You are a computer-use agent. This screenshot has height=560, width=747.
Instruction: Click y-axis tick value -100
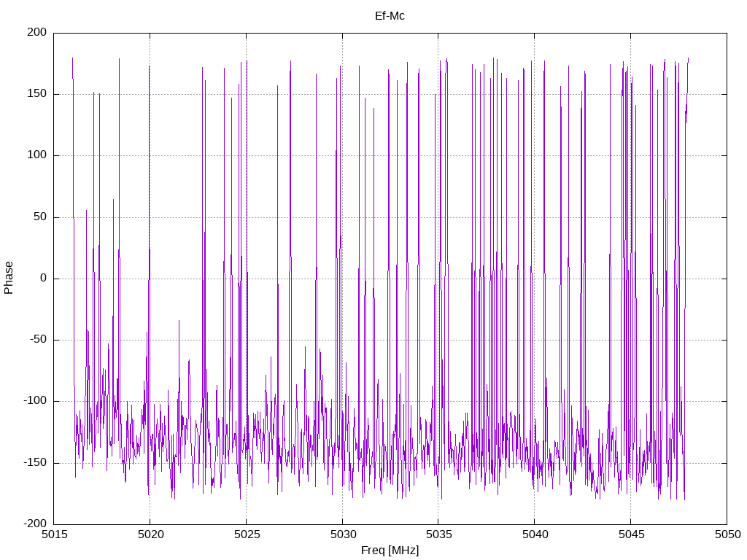(35, 401)
